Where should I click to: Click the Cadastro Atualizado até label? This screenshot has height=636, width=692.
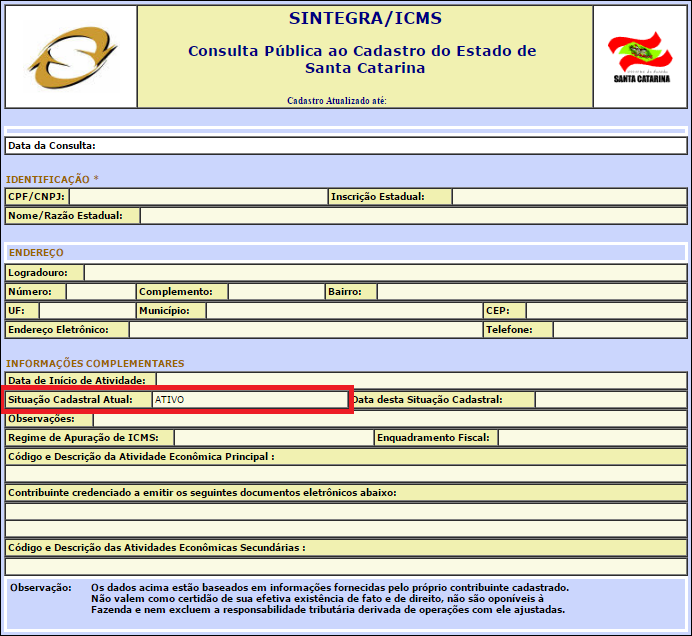337,101
